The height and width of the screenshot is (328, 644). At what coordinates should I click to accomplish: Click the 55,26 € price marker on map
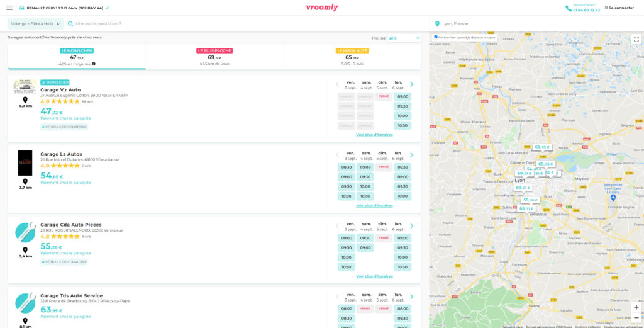(x=530, y=200)
